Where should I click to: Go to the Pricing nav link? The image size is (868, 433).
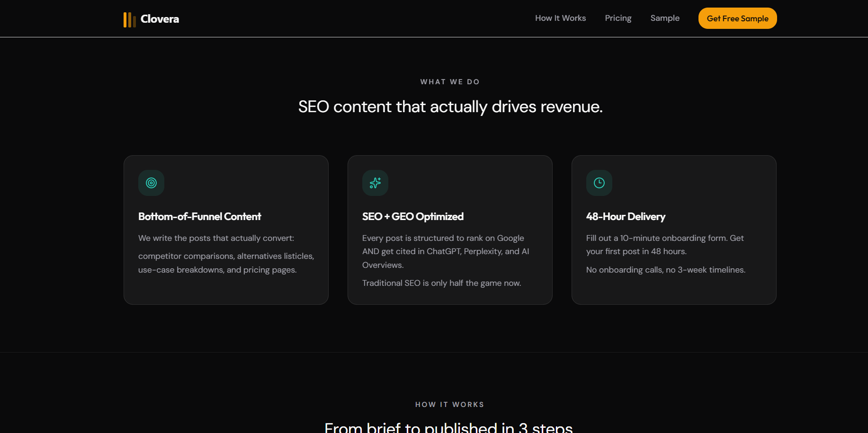(618, 18)
